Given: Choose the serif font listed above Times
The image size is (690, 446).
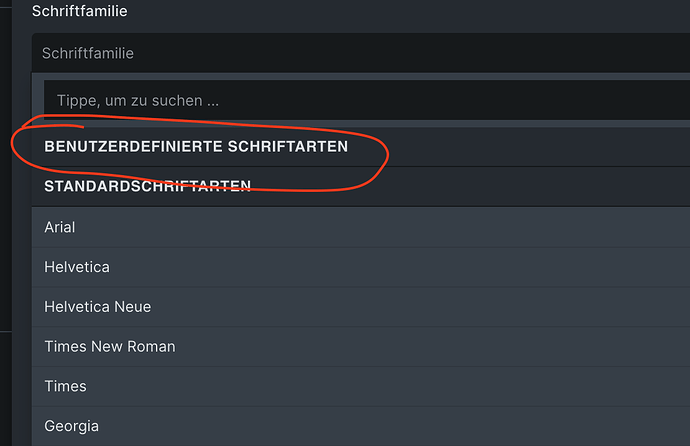Looking at the screenshot, I should (110, 347).
